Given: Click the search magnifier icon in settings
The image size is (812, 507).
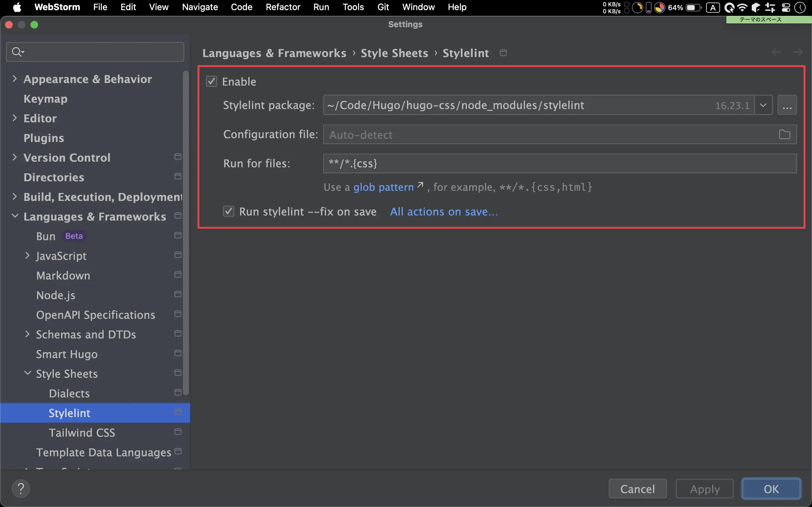Looking at the screenshot, I should [17, 52].
